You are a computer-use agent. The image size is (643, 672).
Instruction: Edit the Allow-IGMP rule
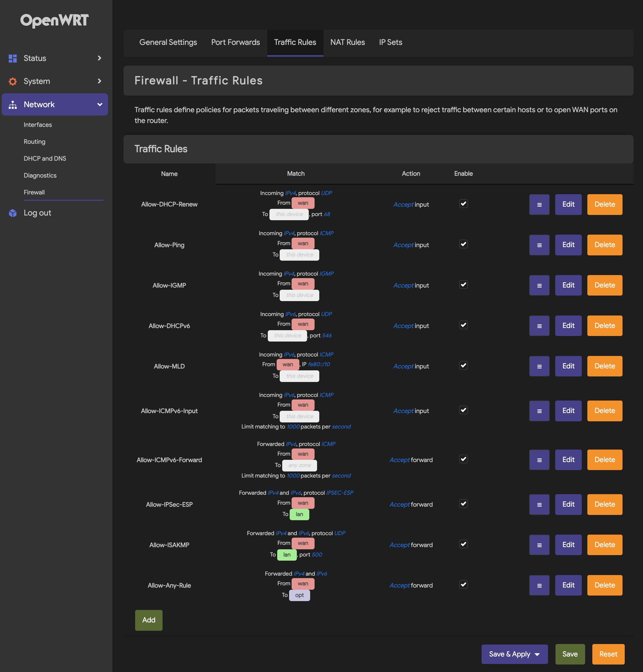click(x=568, y=285)
